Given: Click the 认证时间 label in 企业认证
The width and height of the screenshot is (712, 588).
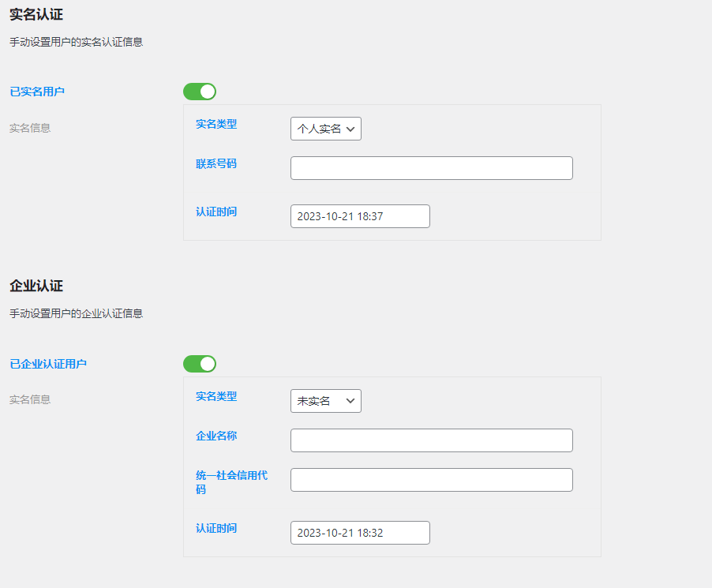Looking at the screenshot, I should point(216,528).
